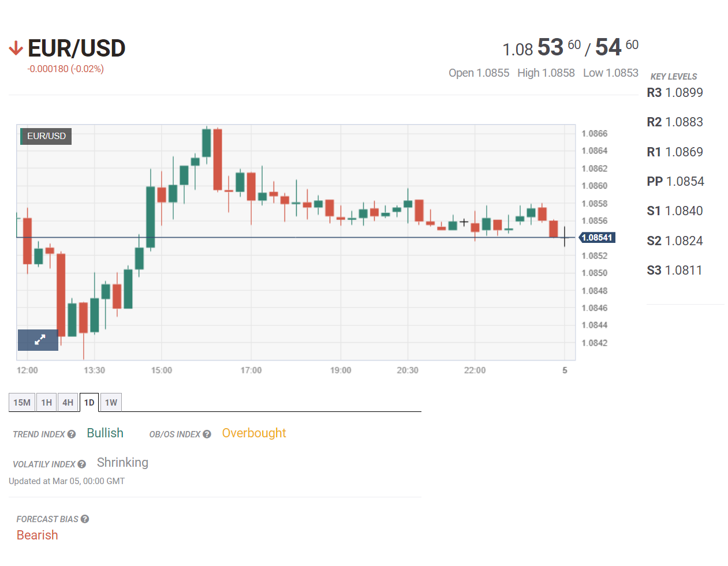728x566 pixels.
Task: Switch chart to 1W timeframe
Action: click(111, 402)
